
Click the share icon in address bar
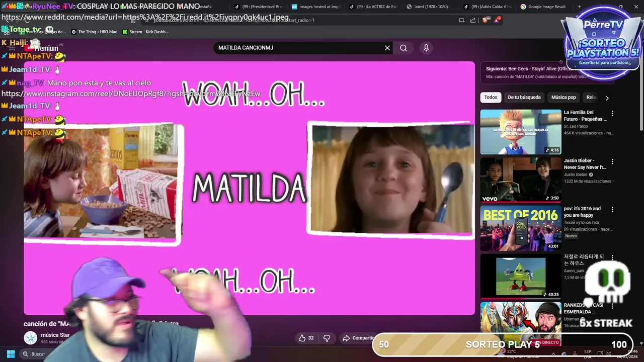click(x=473, y=20)
